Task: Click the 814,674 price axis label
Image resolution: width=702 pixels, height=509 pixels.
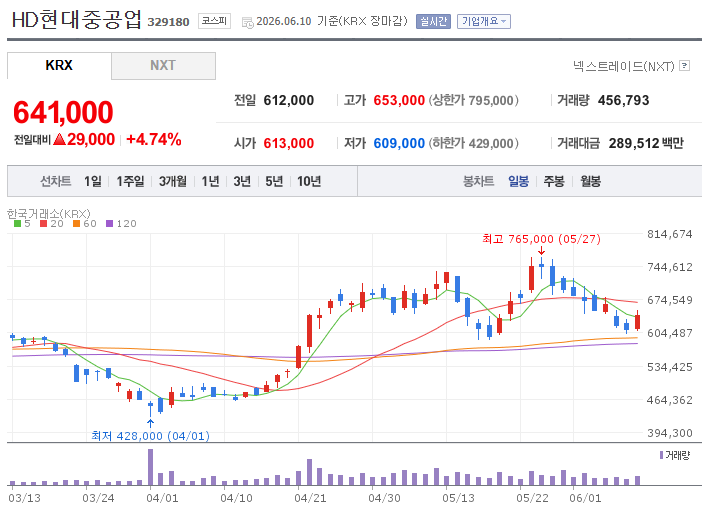Action: pyautogui.click(x=670, y=234)
